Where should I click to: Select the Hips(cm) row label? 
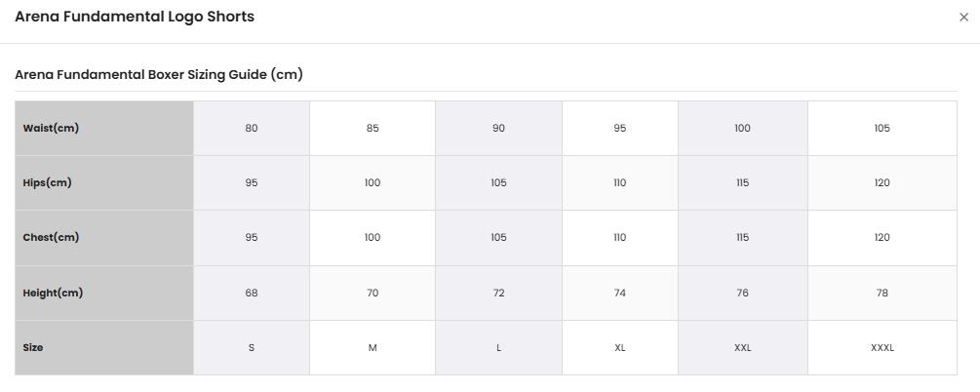104,182
